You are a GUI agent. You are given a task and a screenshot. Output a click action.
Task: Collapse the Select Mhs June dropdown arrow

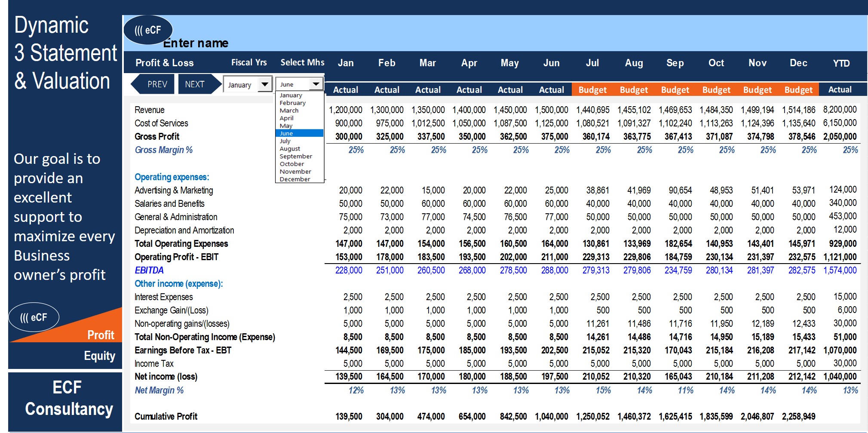[x=316, y=84]
